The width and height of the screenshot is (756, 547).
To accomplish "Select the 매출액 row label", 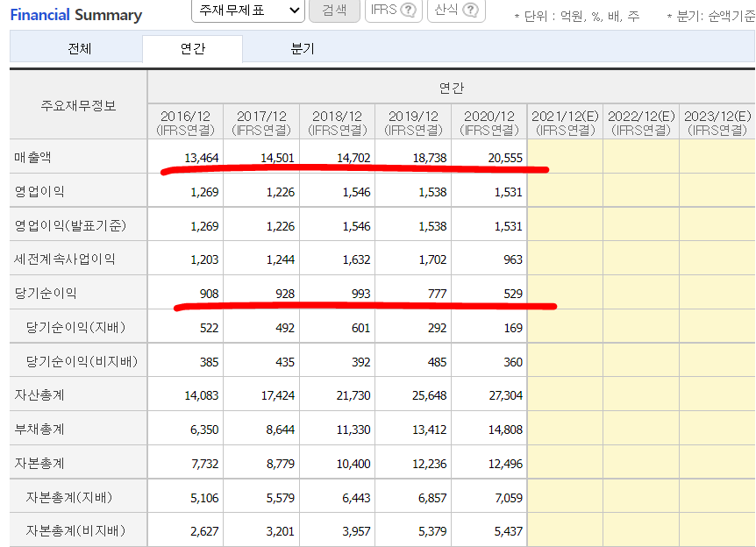I will (x=32, y=157).
